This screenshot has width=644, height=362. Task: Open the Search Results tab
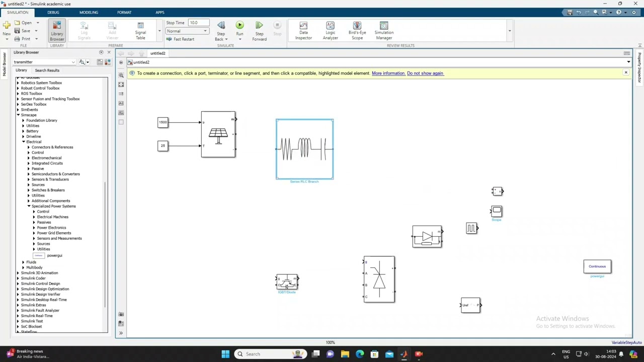(x=47, y=70)
